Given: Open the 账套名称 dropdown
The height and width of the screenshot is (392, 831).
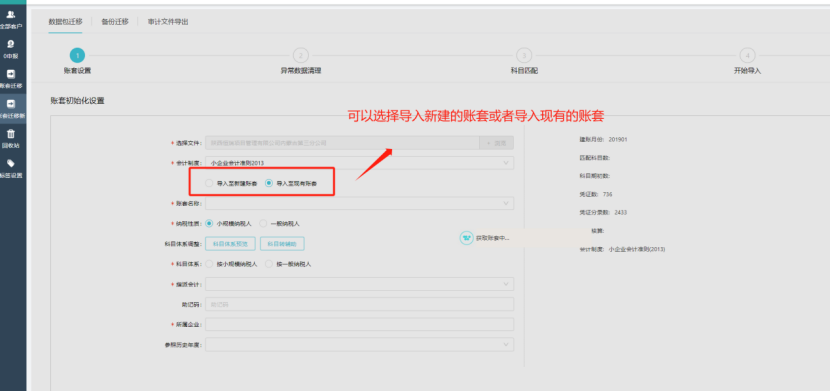Looking at the screenshot, I should coord(359,203).
